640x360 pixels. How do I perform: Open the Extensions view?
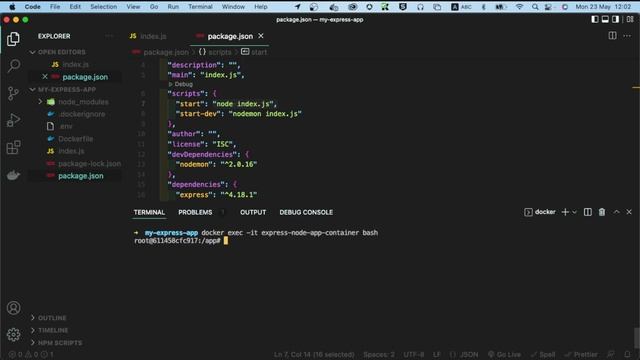coord(13,147)
